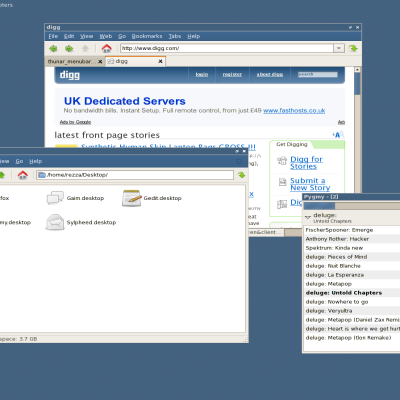
Task: Open the Go menu in the file manager
Action: (x=19, y=161)
